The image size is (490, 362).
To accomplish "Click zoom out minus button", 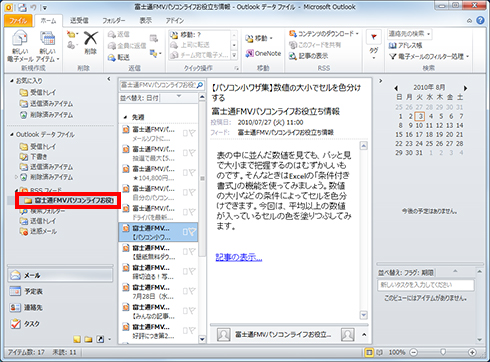I will 413,352.
